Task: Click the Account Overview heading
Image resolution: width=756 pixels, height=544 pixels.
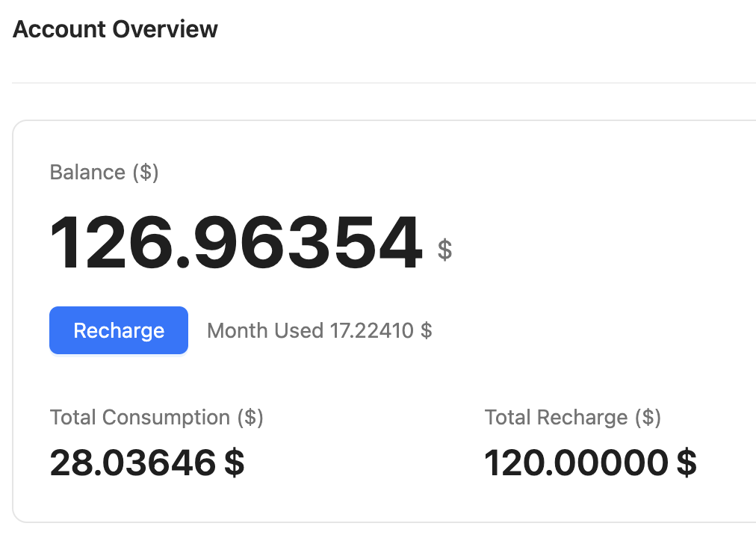Action: [x=115, y=29]
